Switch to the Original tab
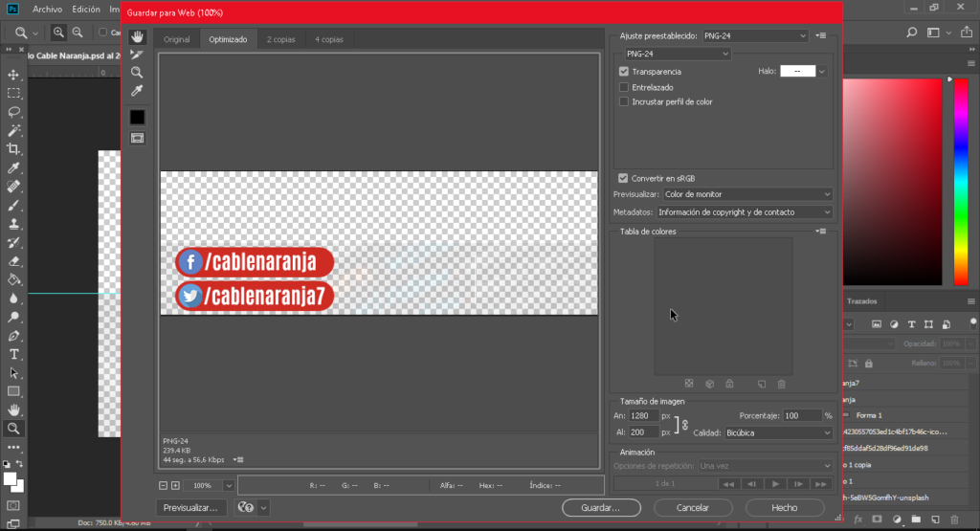980x531 pixels. [177, 39]
